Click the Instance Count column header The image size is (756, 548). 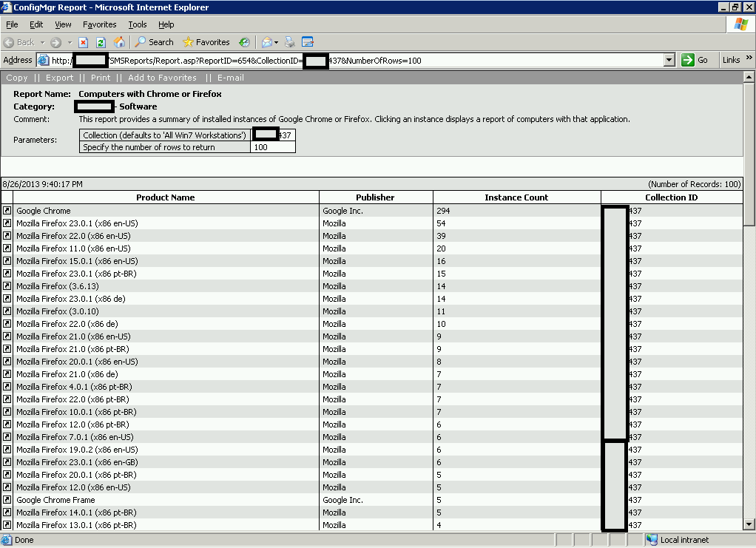(x=516, y=197)
